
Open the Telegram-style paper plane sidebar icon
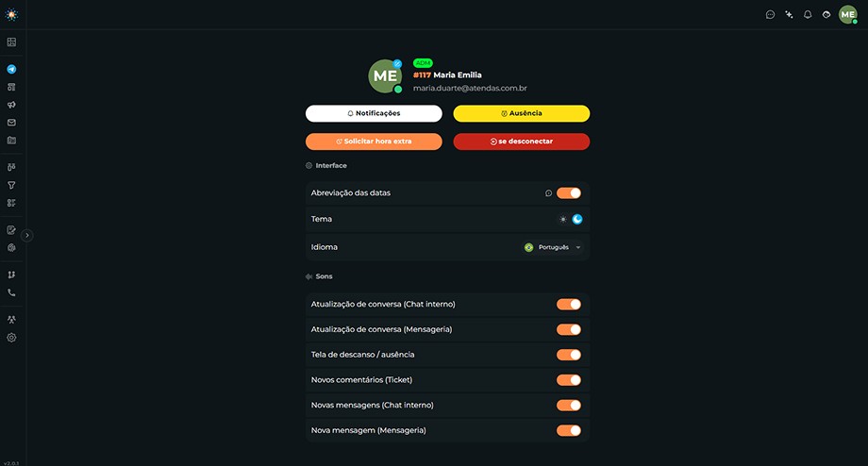click(x=11, y=69)
